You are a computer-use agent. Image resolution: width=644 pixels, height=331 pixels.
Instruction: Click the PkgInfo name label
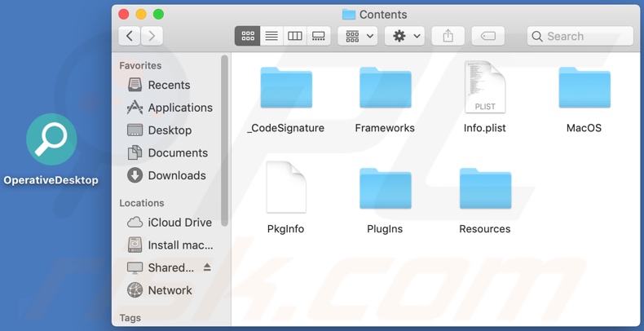point(286,229)
